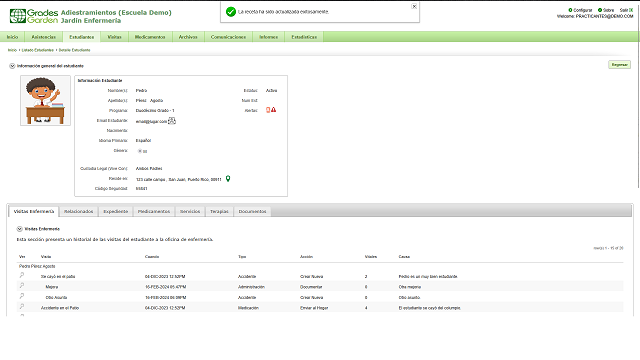This screenshot has height=360, width=640.
Task: Click the red warning triangle alert icon
Action: coord(273,110)
